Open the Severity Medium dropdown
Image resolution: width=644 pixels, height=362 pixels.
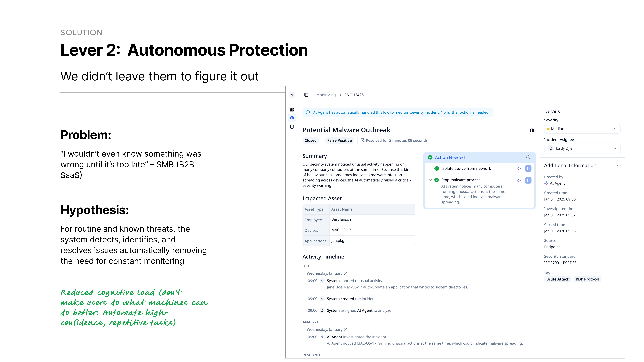pos(582,129)
